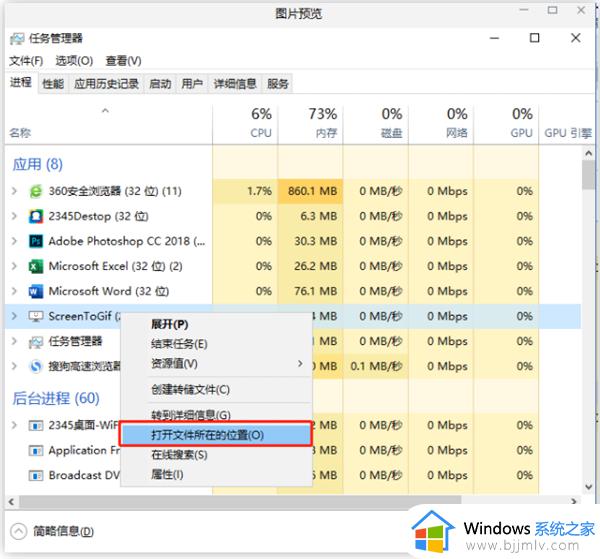This screenshot has width=600, height=559.
Task: Click the Task Manager title bar icon
Action: click(17, 38)
